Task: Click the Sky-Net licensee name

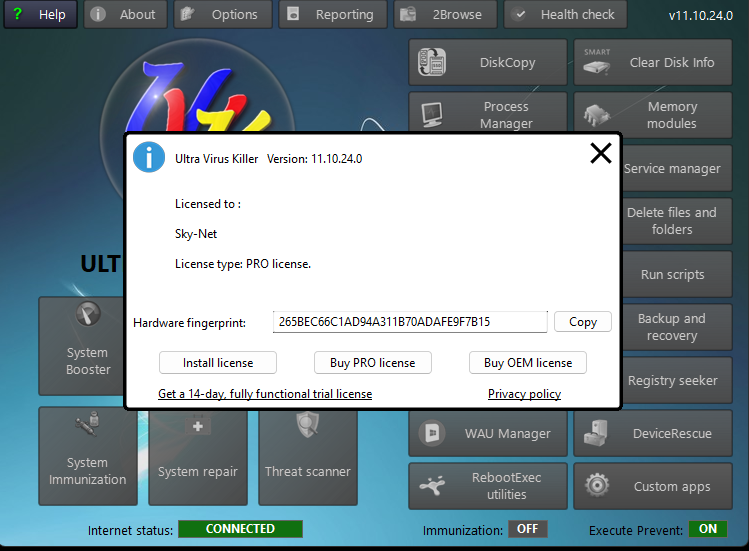Action: click(196, 234)
